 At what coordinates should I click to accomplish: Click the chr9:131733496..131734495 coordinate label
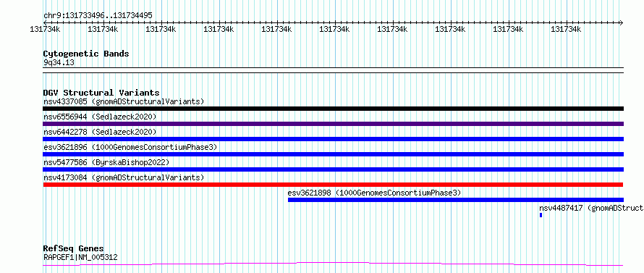point(98,16)
